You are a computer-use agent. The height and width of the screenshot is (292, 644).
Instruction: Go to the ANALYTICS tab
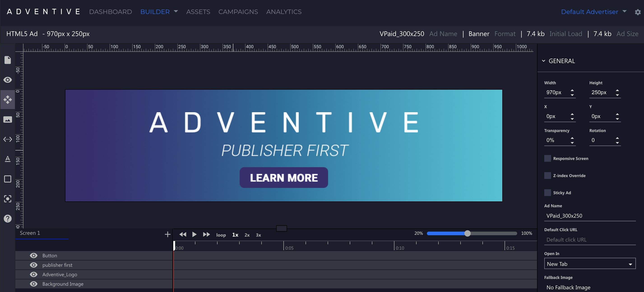click(x=284, y=12)
